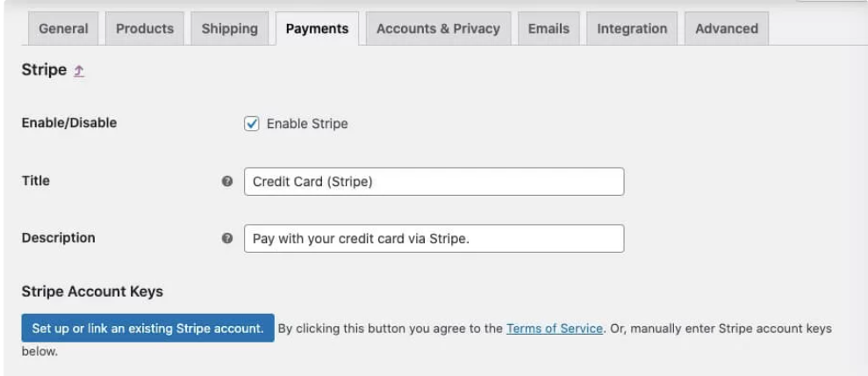The height and width of the screenshot is (376, 868).
Task: Switch to the Emails tab
Action: (549, 28)
